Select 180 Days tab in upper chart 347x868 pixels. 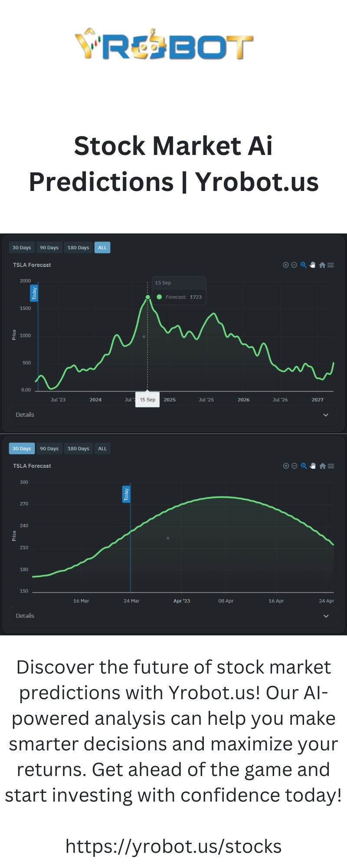point(78,247)
